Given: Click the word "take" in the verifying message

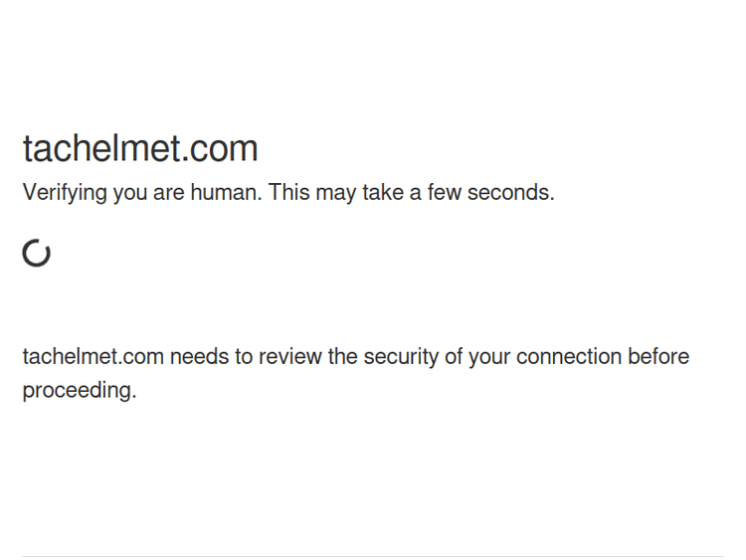Looking at the screenshot, I should pos(382,193).
